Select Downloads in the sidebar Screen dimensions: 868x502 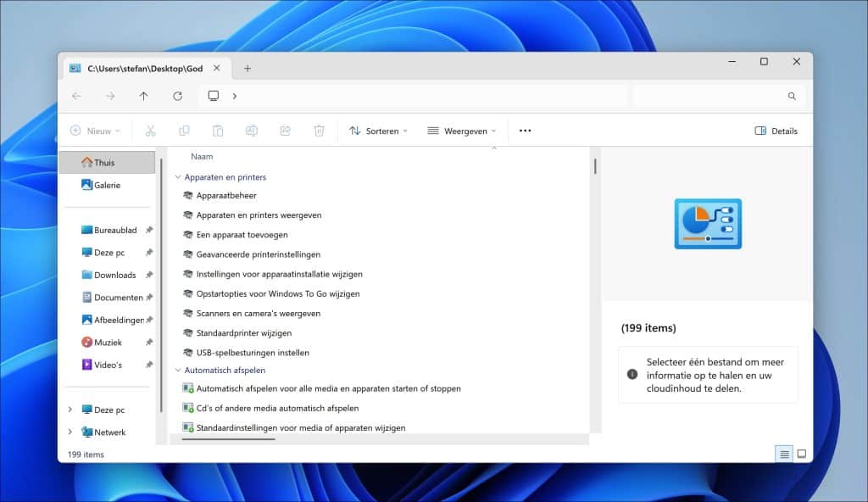click(114, 275)
